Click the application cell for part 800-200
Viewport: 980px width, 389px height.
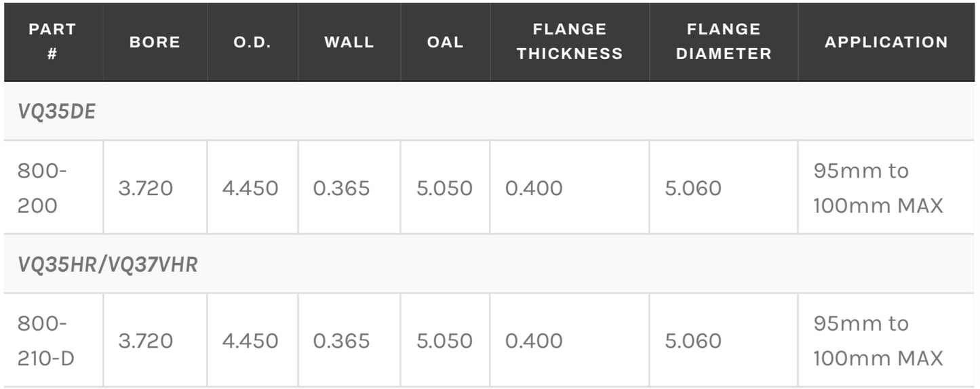tap(878, 188)
